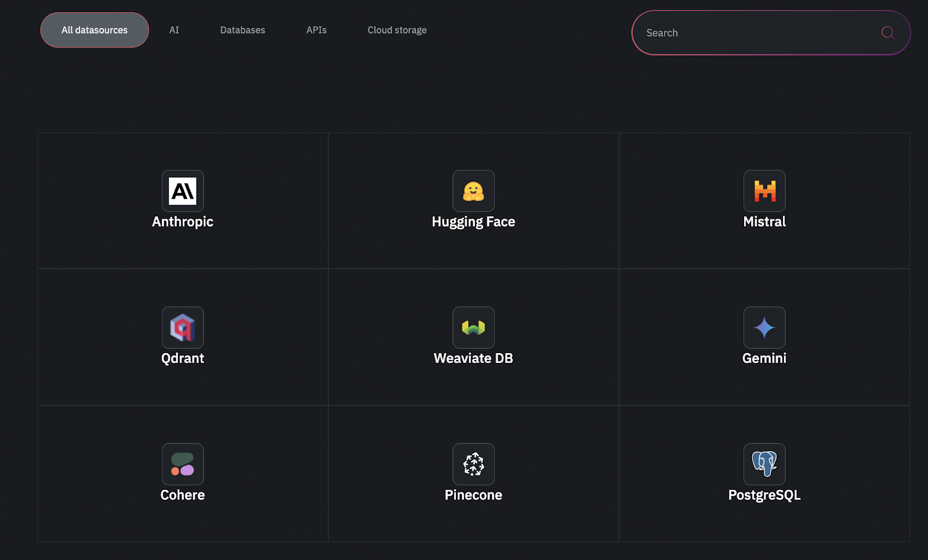Select the Cohere icon
928x560 pixels.
(x=183, y=464)
